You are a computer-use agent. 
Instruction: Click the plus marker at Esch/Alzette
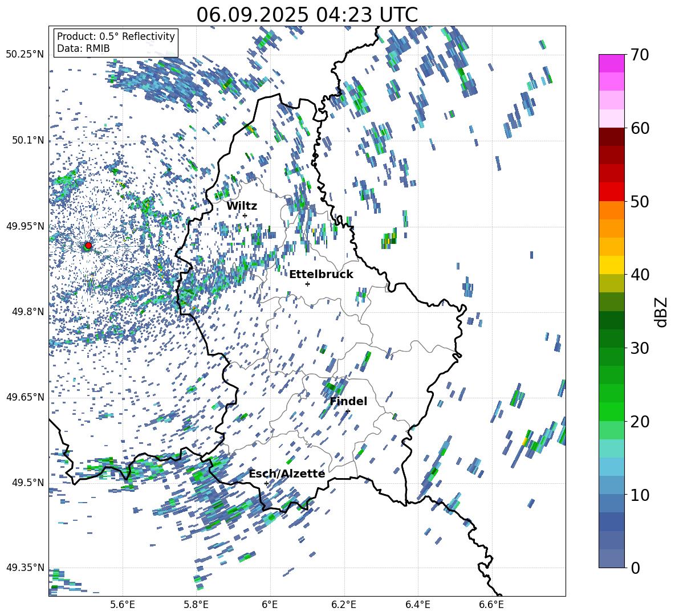[x=266, y=483]
